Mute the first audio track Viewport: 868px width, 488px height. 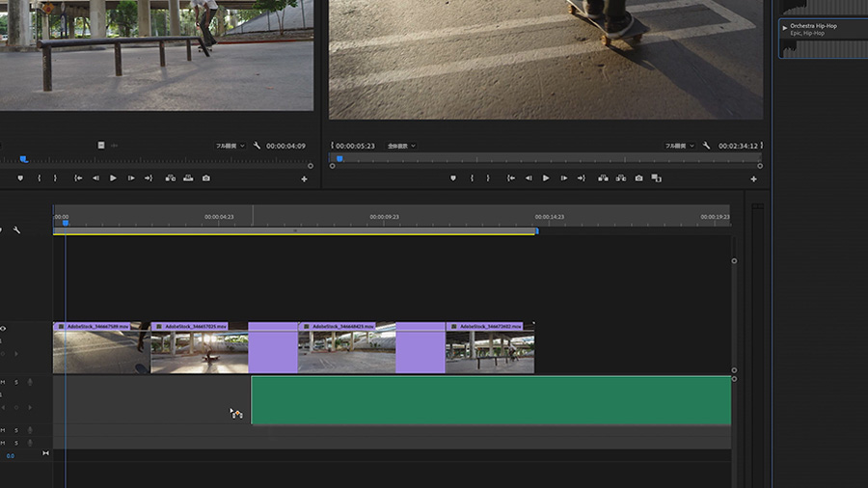pos(3,383)
